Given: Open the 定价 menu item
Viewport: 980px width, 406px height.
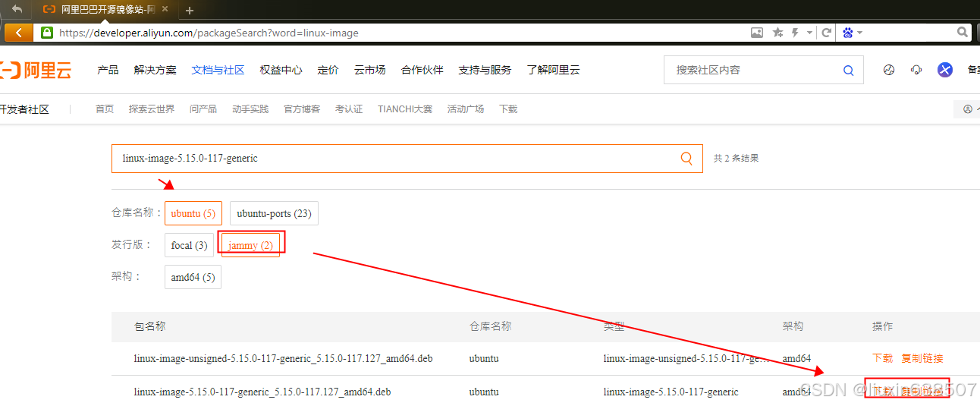Looking at the screenshot, I should (x=328, y=70).
